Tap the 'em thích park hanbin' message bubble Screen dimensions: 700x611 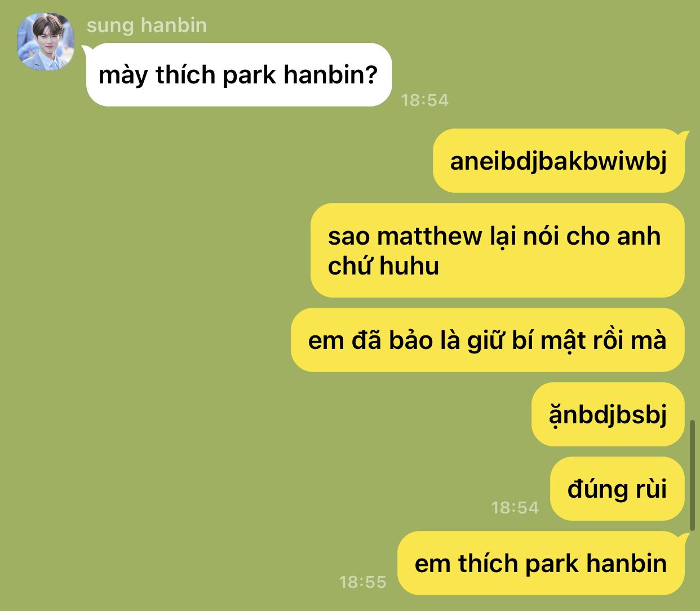[x=540, y=563]
